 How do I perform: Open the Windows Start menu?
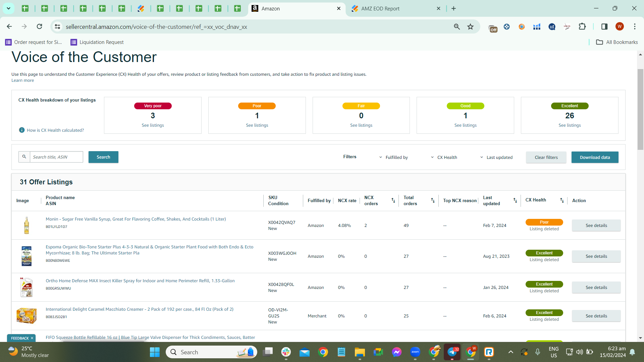[x=155, y=352]
